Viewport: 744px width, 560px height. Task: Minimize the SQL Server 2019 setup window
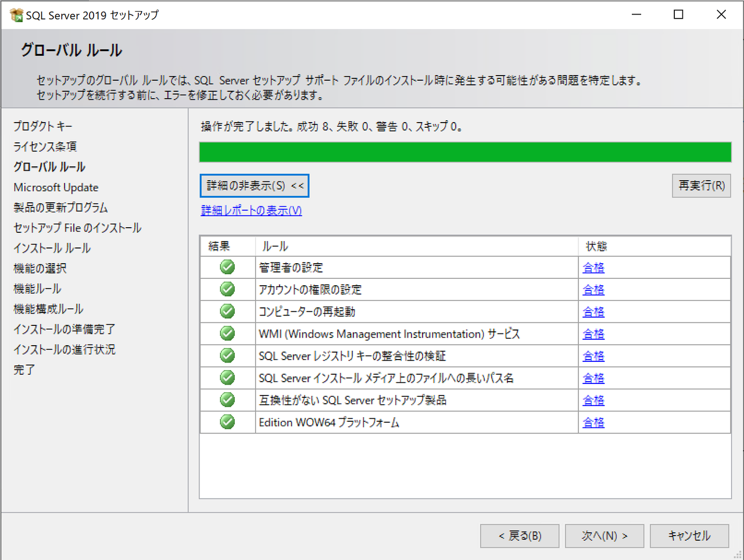click(636, 15)
